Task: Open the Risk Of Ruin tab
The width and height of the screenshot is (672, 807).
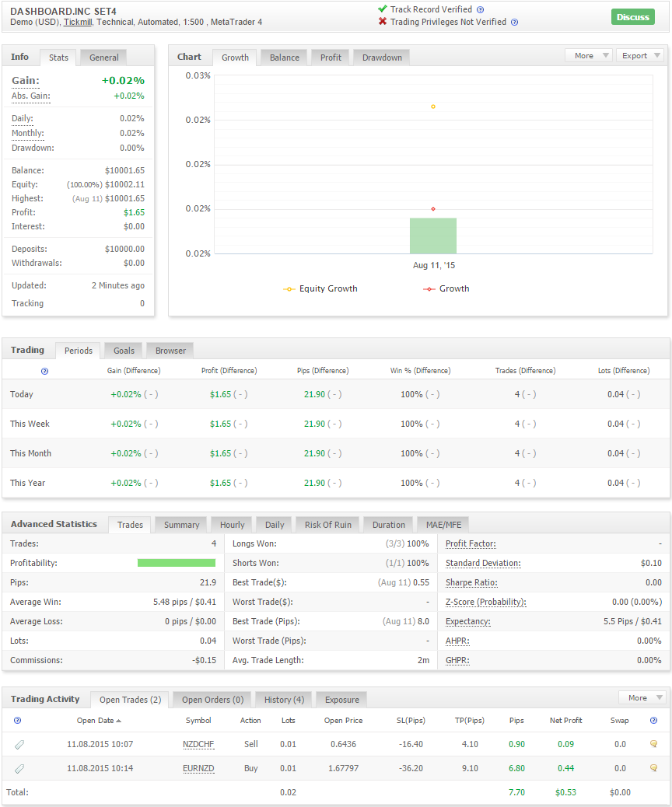Action: (327, 525)
